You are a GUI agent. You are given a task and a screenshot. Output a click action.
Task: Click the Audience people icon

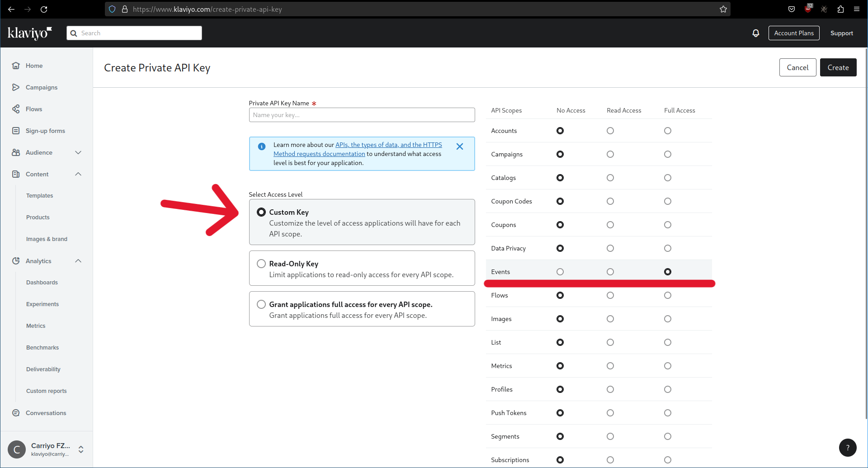[16, 152]
